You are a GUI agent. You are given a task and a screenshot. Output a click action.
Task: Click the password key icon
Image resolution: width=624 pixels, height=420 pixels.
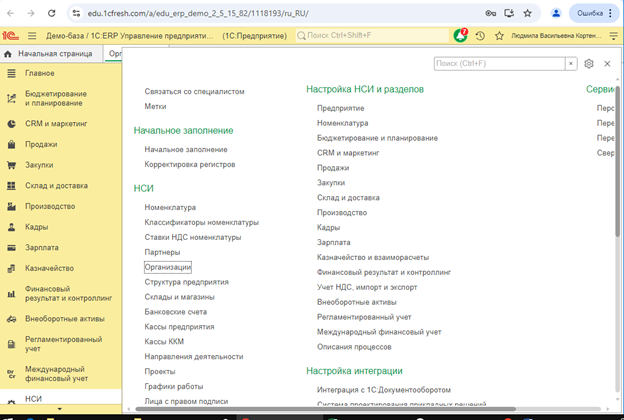pyautogui.click(x=491, y=13)
